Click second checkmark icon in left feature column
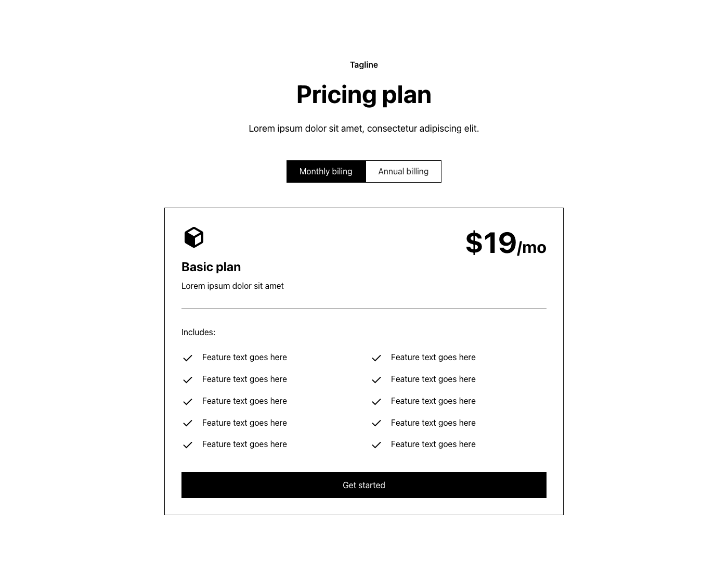 pyautogui.click(x=188, y=379)
